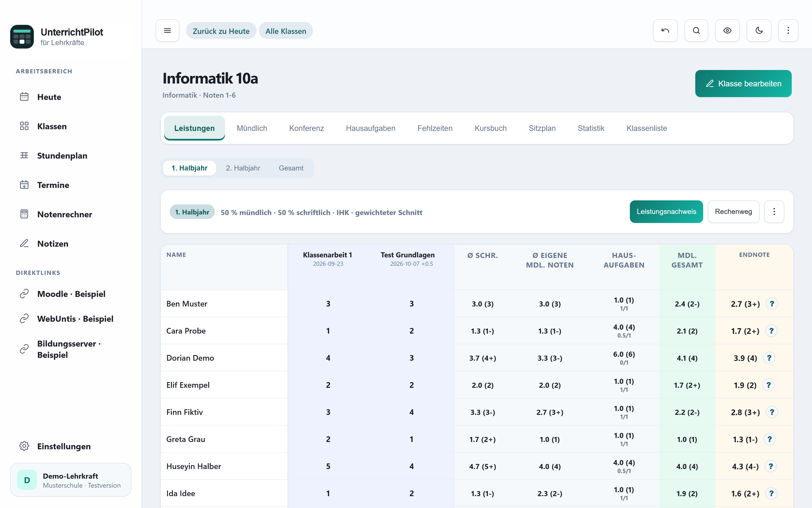Click Klasse bearbeiten button
This screenshot has height=508, width=812.
743,84
